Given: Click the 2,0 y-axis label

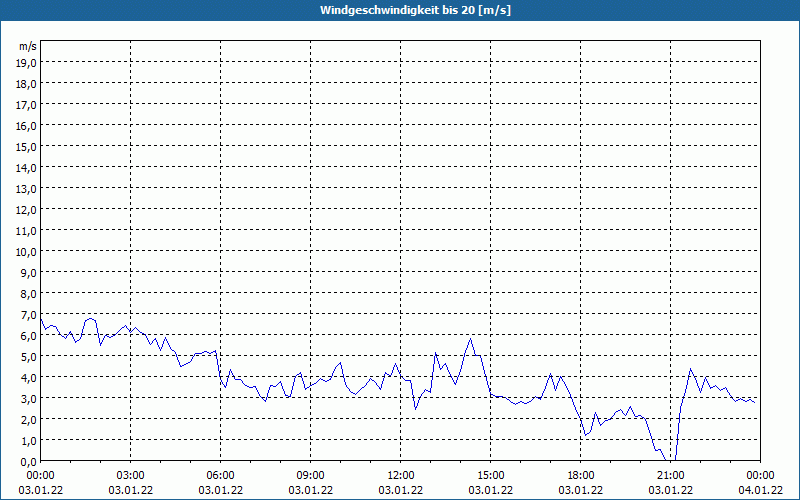Looking at the screenshot, I should point(28,419).
